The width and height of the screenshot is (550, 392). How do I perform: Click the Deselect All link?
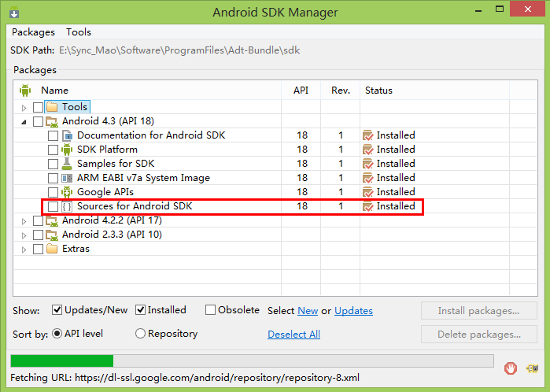(294, 335)
